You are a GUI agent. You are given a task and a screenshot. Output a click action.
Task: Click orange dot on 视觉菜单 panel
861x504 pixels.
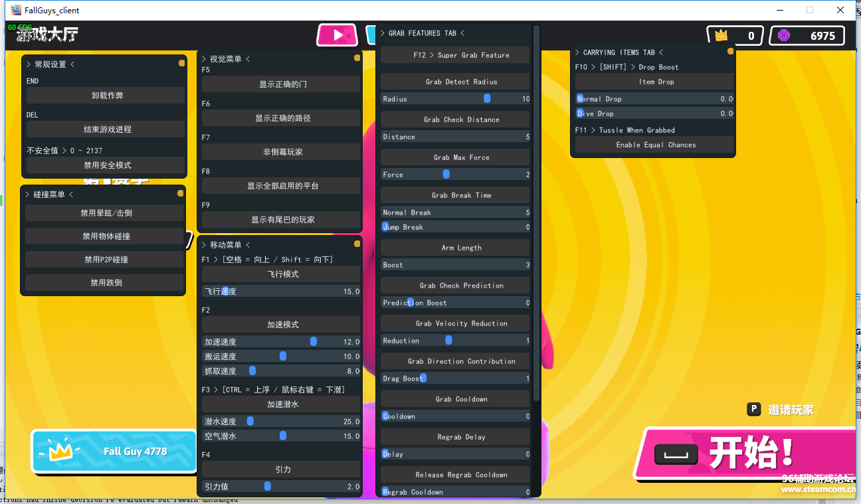pyautogui.click(x=357, y=58)
